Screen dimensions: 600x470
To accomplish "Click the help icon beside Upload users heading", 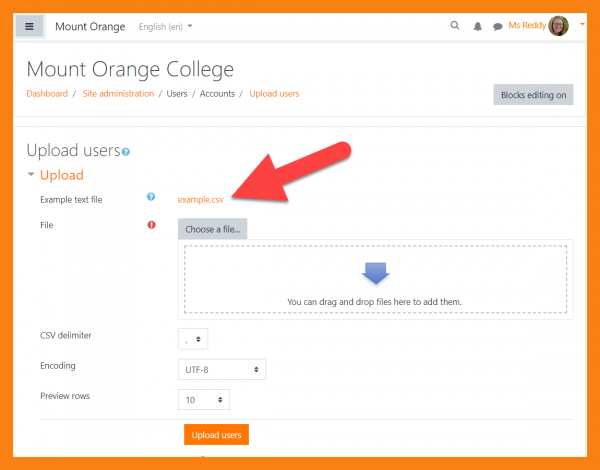I will click(126, 152).
